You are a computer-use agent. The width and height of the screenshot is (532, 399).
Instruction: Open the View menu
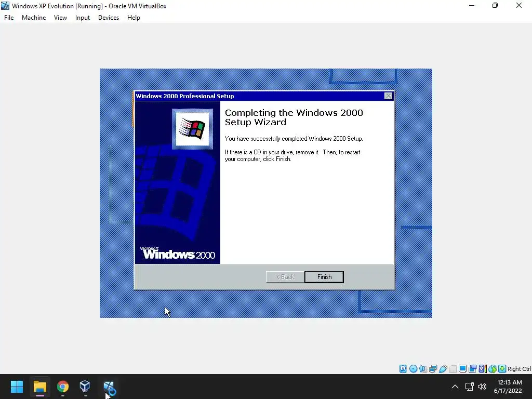point(60,18)
